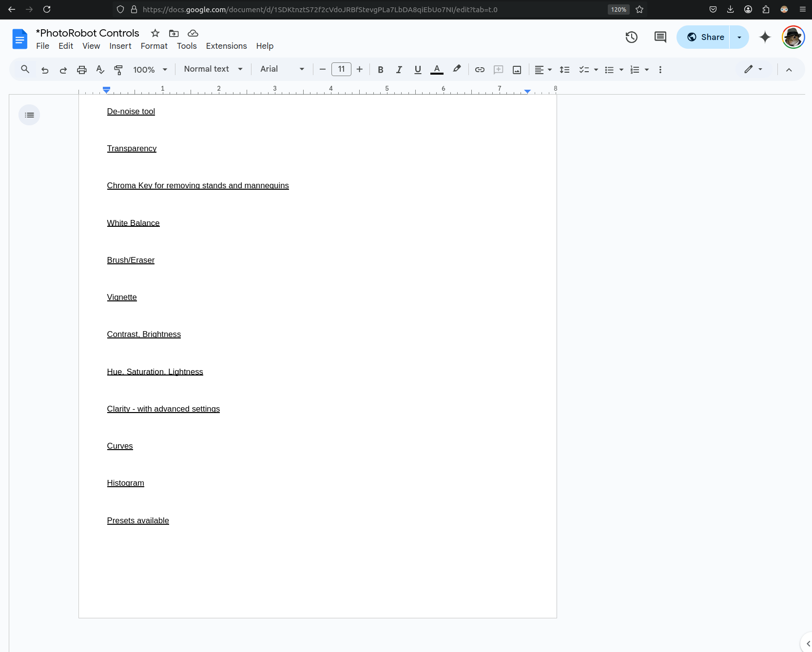Run spelling and grammar check icon

(100, 70)
